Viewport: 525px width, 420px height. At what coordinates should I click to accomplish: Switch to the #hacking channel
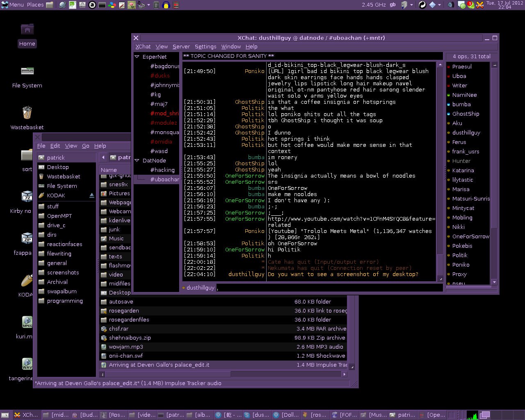point(162,170)
